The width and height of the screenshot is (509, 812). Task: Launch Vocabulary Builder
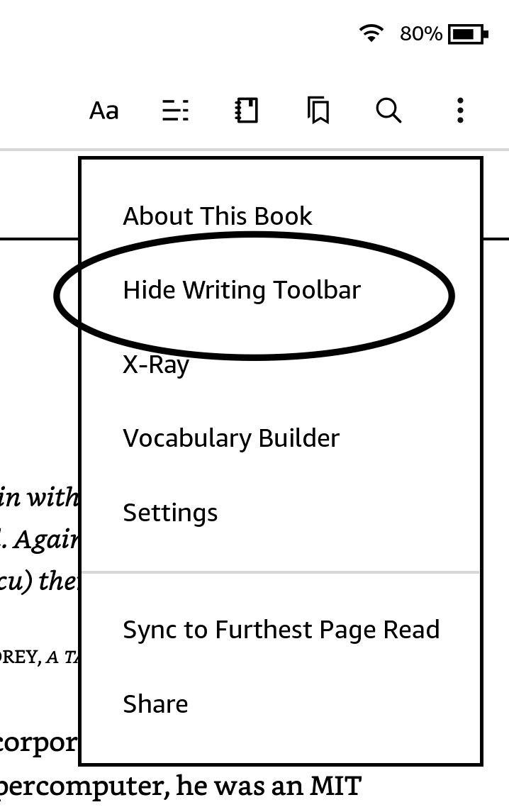pos(231,438)
